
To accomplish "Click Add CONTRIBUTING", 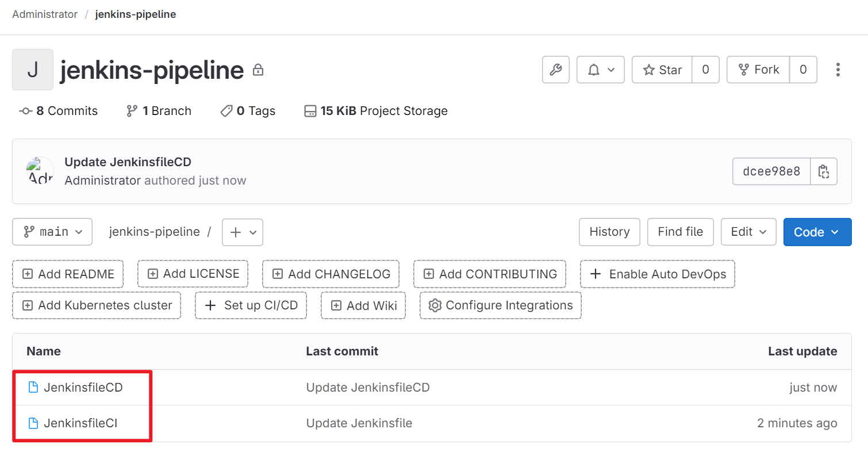I will (x=490, y=274).
